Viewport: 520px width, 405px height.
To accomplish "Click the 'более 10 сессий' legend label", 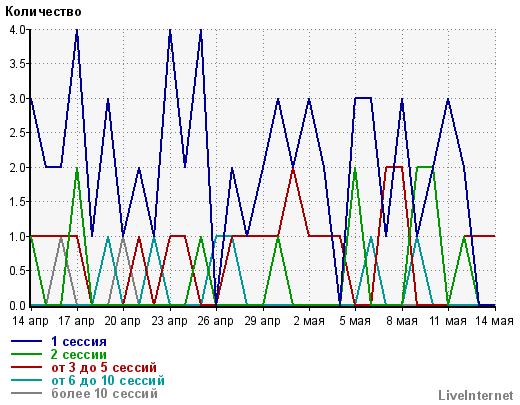I will click(x=104, y=393).
